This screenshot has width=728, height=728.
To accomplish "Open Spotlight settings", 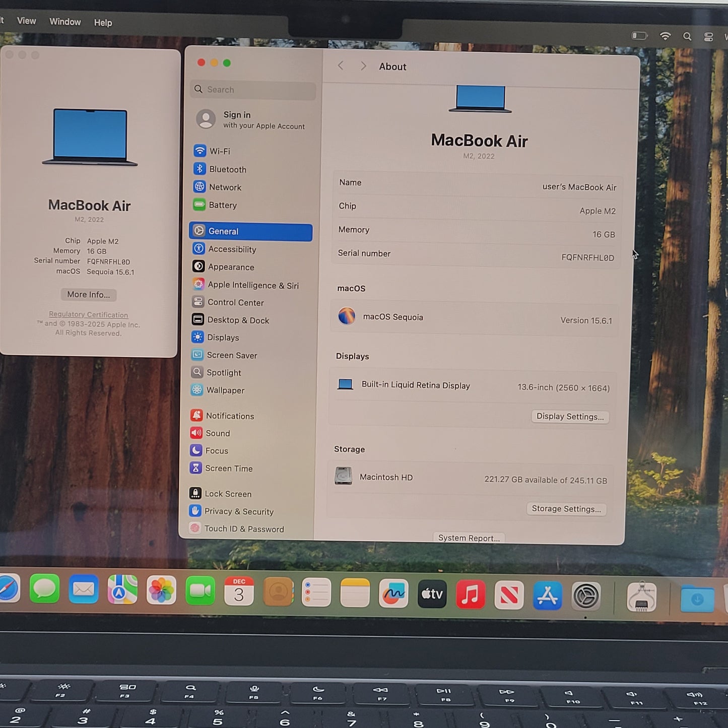I will pyautogui.click(x=223, y=372).
